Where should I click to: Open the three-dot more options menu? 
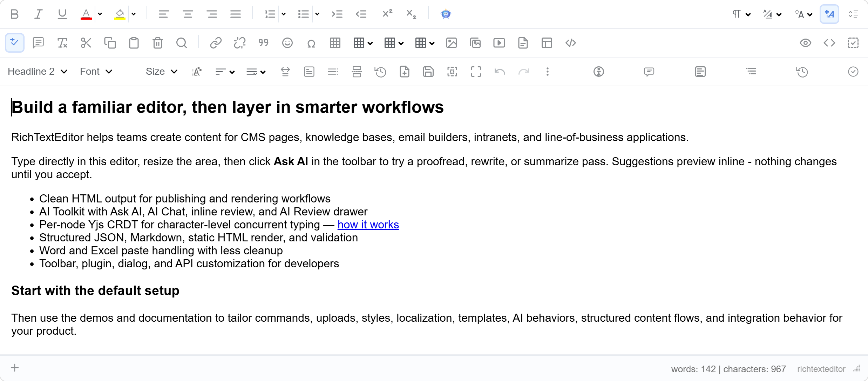point(547,72)
